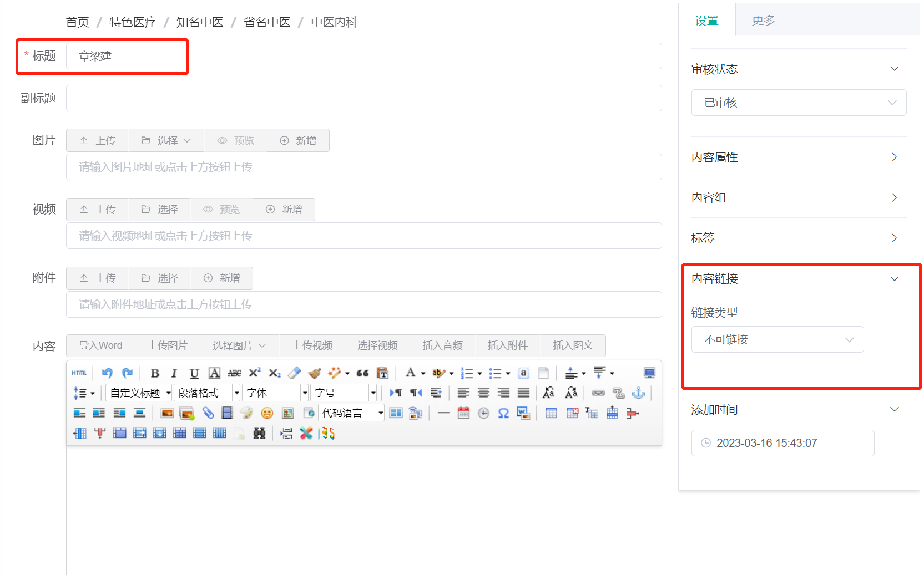Click the format eraser icon

(x=294, y=373)
